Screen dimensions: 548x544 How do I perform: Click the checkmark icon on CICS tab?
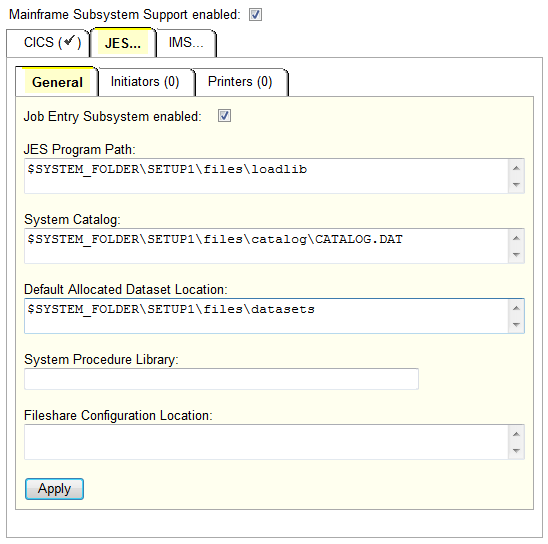pyautogui.click(x=69, y=41)
